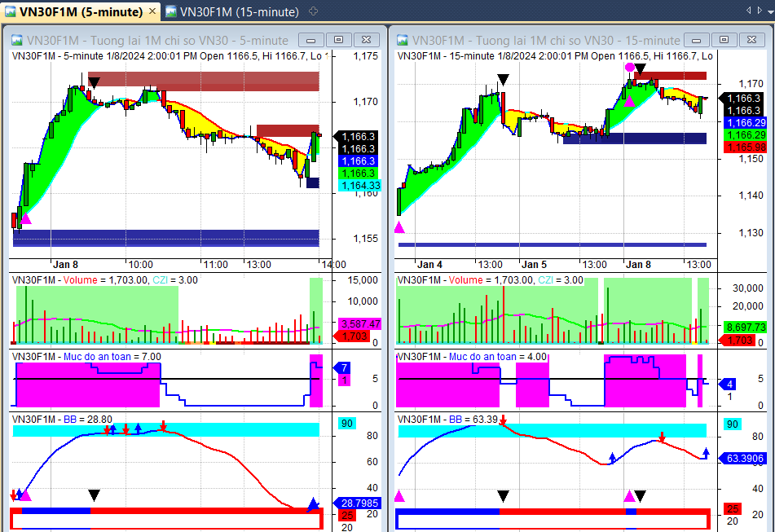The image size is (775, 532).
Task: Click Volume title in 5-minute window
Action: [x=104, y=280]
